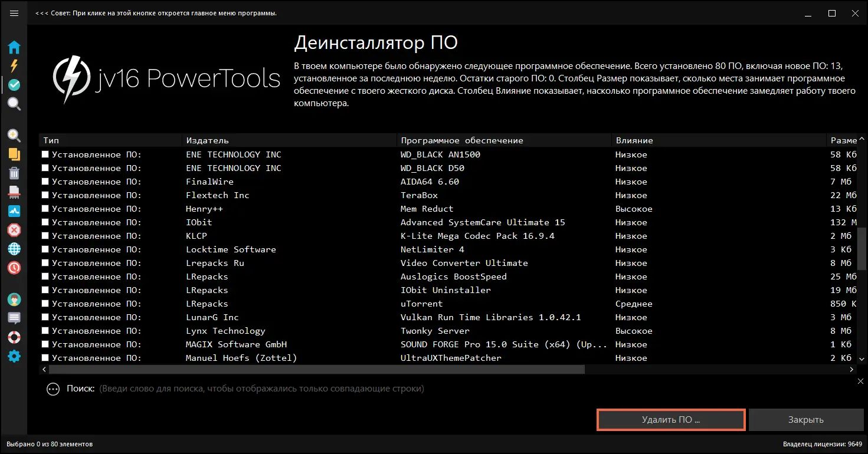The image size is (868, 454).
Task: Check the Advanced SystemCare Ultimate 15 checkbox
Action: [x=45, y=222]
